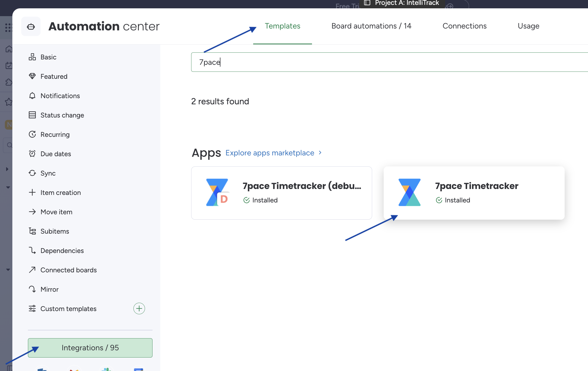Open Explore apps marketplace link

click(x=270, y=153)
